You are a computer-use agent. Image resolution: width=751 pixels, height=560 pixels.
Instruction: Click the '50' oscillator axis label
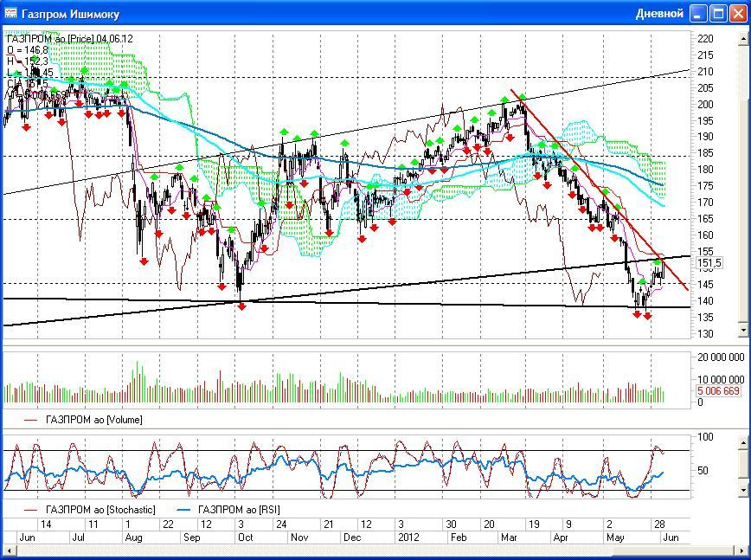703,471
